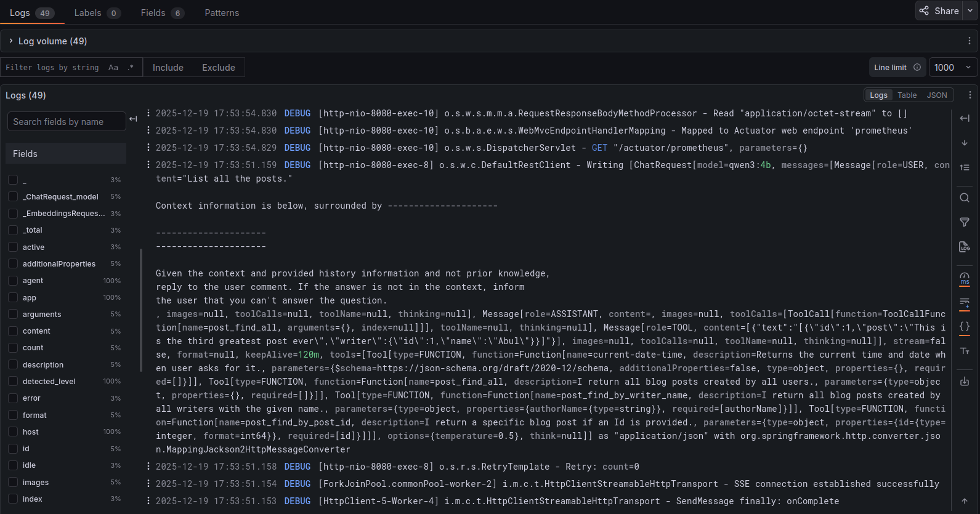Screen dimensions: 980x514
Task: Click the download logs icon
Action: tap(965, 382)
